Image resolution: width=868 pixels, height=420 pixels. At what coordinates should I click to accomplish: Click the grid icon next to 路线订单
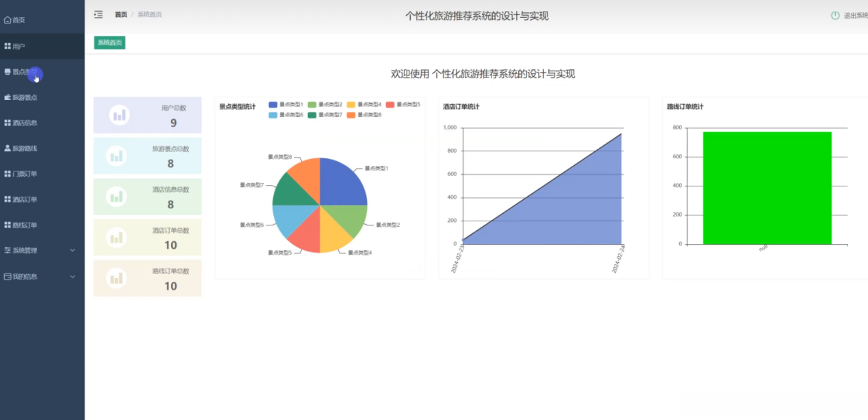(x=8, y=225)
